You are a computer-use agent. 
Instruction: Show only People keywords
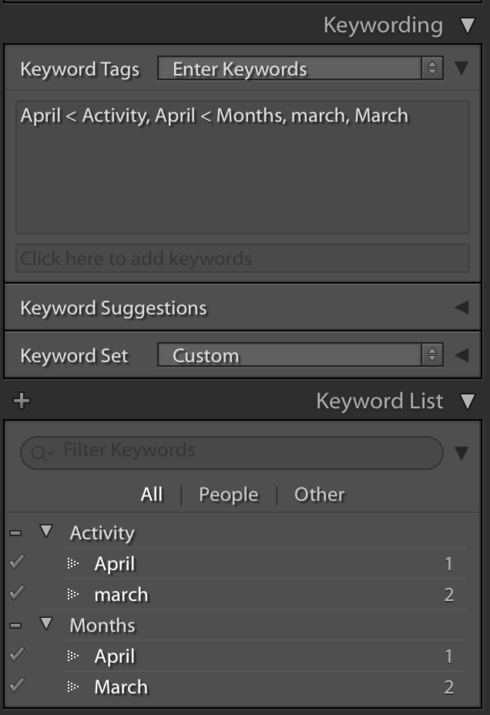[x=228, y=495]
